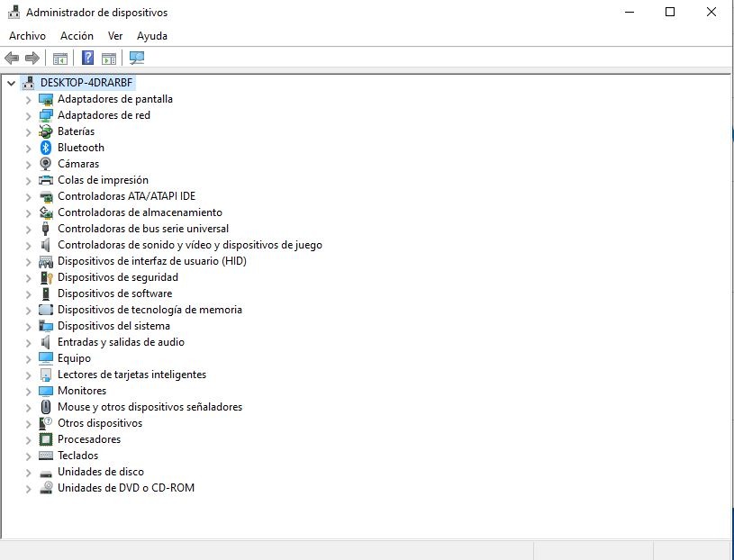Select Lectores de tarjetas inteligentes label
The height and width of the screenshot is (560, 734).
coord(132,375)
